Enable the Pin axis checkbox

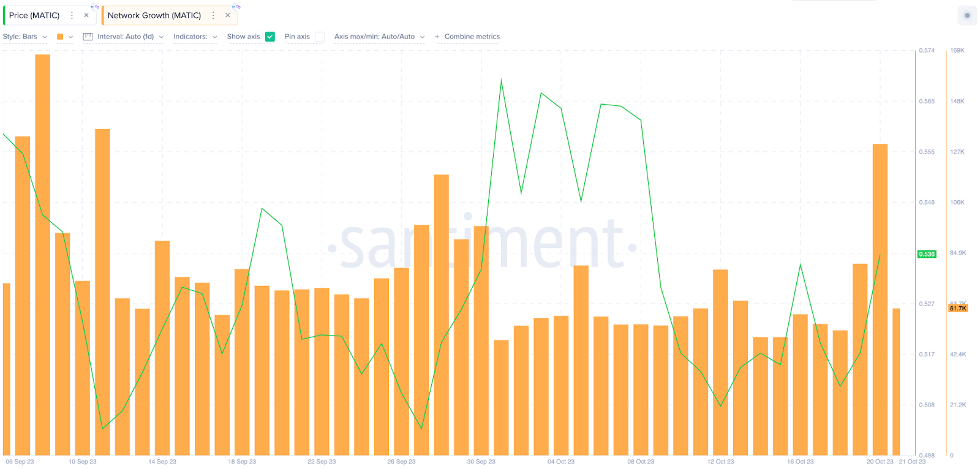click(320, 37)
